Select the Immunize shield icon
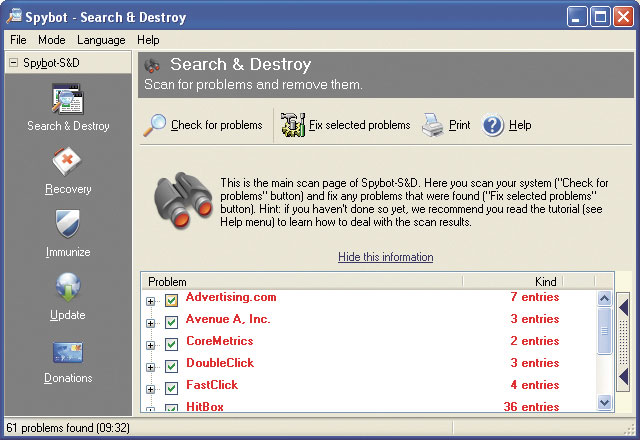The image size is (640, 440). tap(68, 224)
